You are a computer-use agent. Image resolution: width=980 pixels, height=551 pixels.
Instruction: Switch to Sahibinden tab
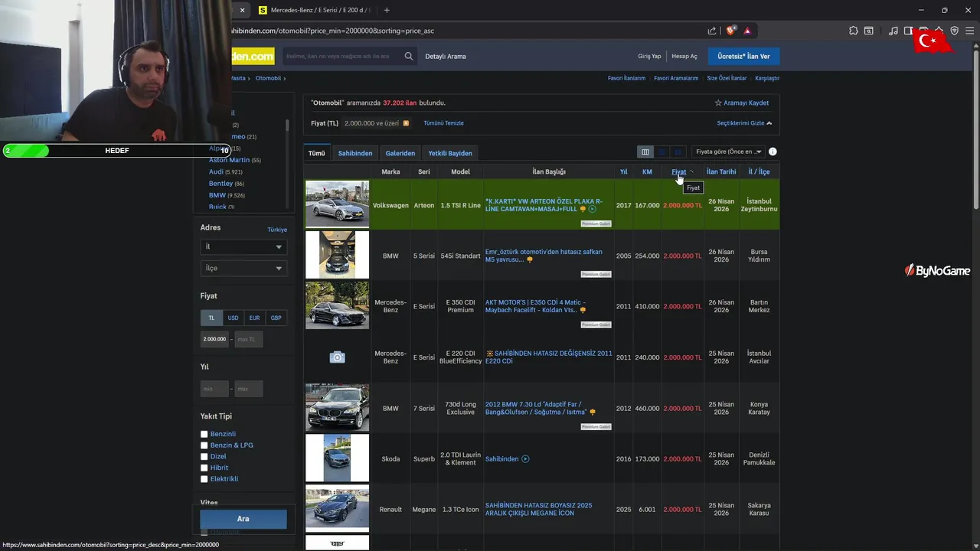tap(355, 153)
